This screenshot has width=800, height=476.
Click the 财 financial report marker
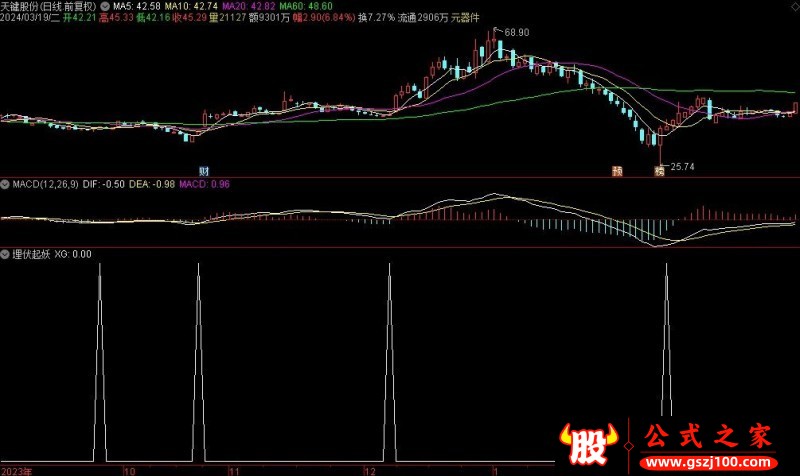[x=204, y=170]
